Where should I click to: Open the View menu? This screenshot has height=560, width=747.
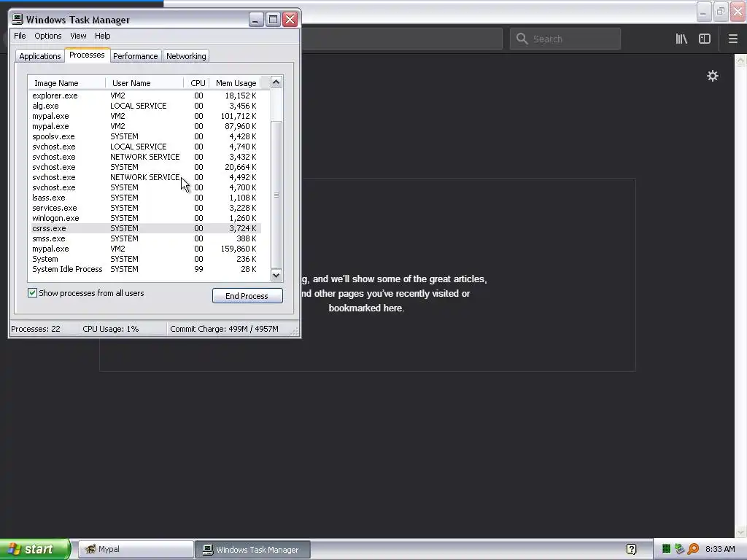coord(78,36)
